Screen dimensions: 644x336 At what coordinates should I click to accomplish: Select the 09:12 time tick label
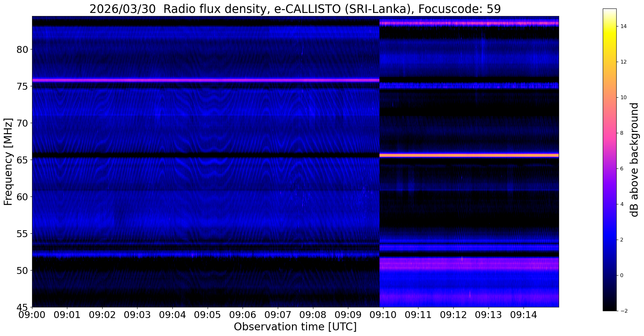(x=453, y=315)
